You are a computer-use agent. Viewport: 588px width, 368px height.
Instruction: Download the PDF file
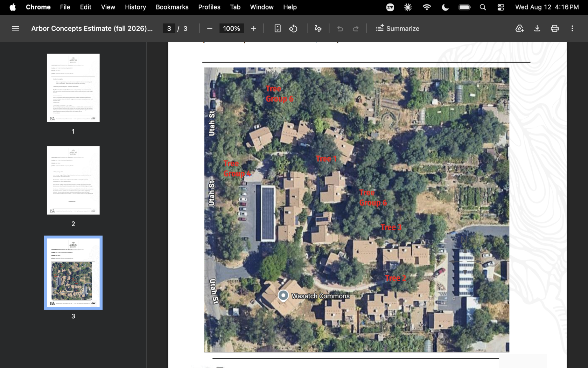(x=537, y=28)
